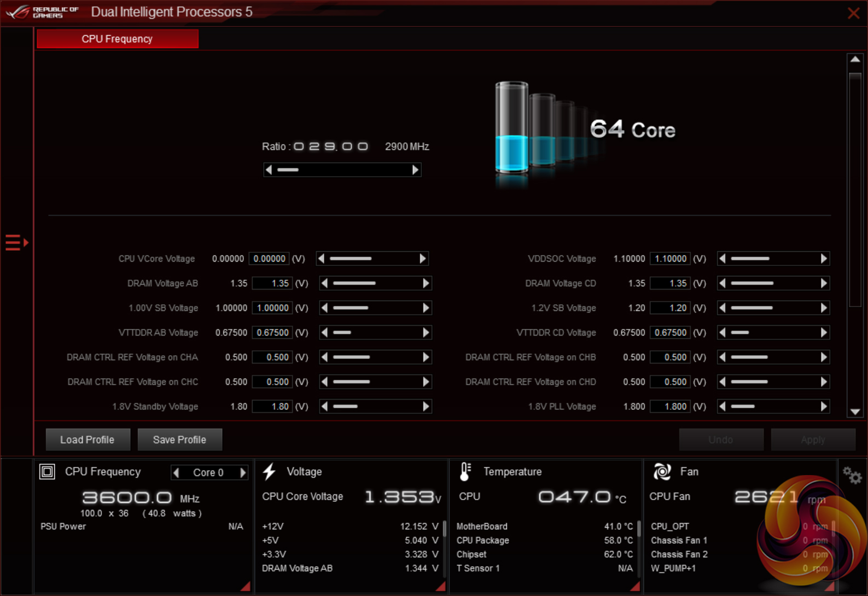Decrease CPU VCore Voltage

[x=321, y=258]
